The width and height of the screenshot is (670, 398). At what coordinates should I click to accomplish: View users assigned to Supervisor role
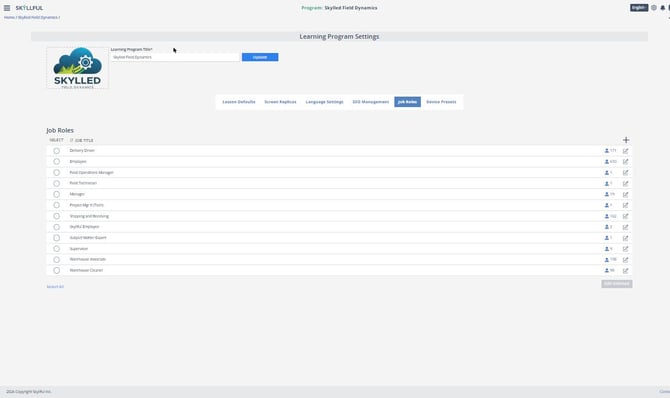pyautogui.click(x=608, y=249)
